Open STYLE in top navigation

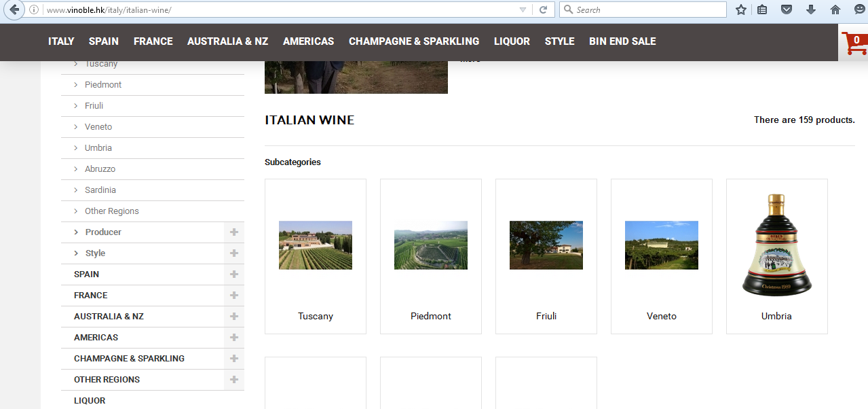click(560, 41)
